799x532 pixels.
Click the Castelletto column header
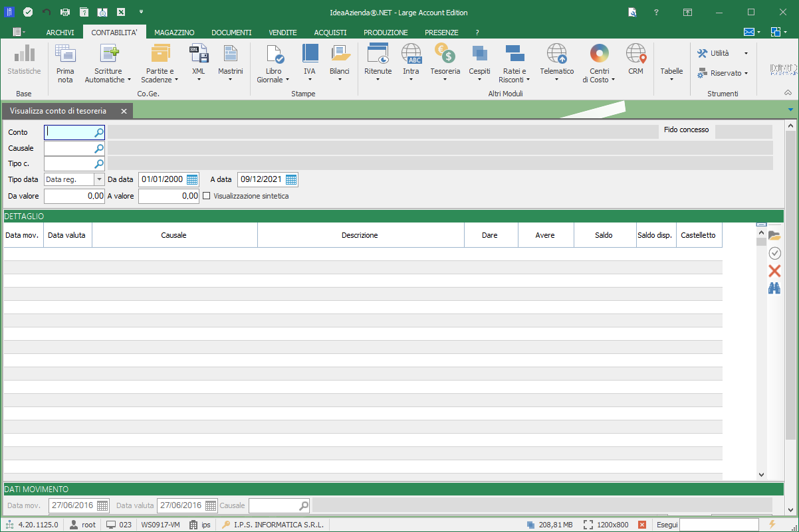coord(699,235)
